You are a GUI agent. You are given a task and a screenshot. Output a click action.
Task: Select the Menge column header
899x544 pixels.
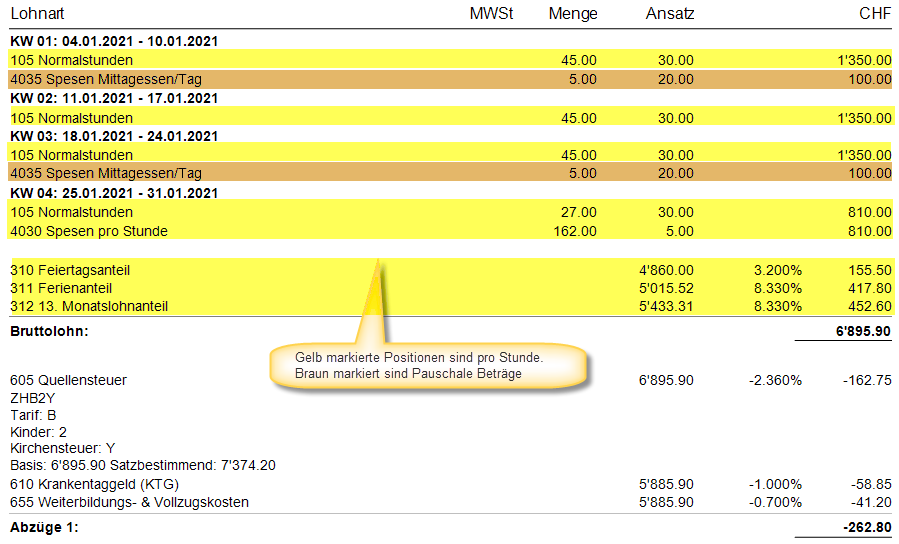pos(573,14)
